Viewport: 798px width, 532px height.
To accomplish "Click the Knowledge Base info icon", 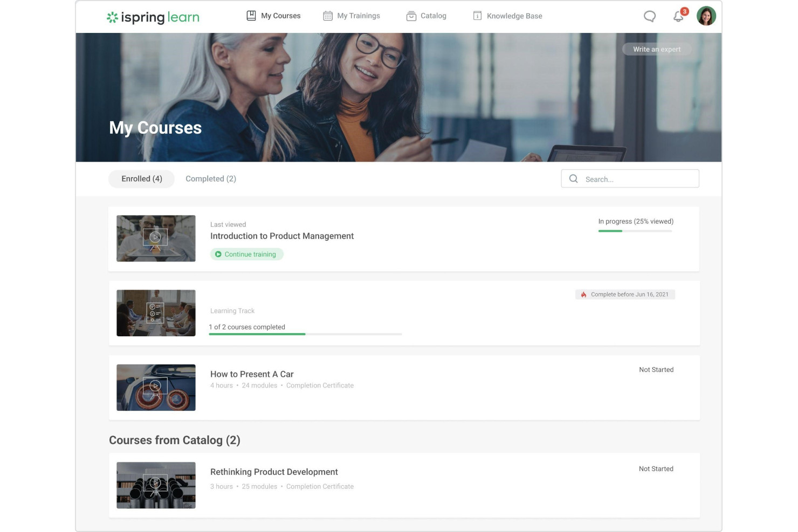I will [x=477, y=16].
